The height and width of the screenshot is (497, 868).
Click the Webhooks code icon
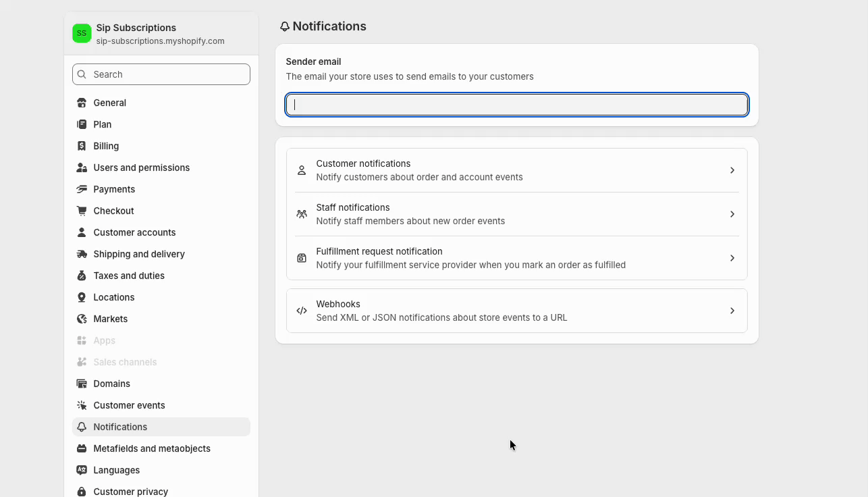tap(302, 311)
